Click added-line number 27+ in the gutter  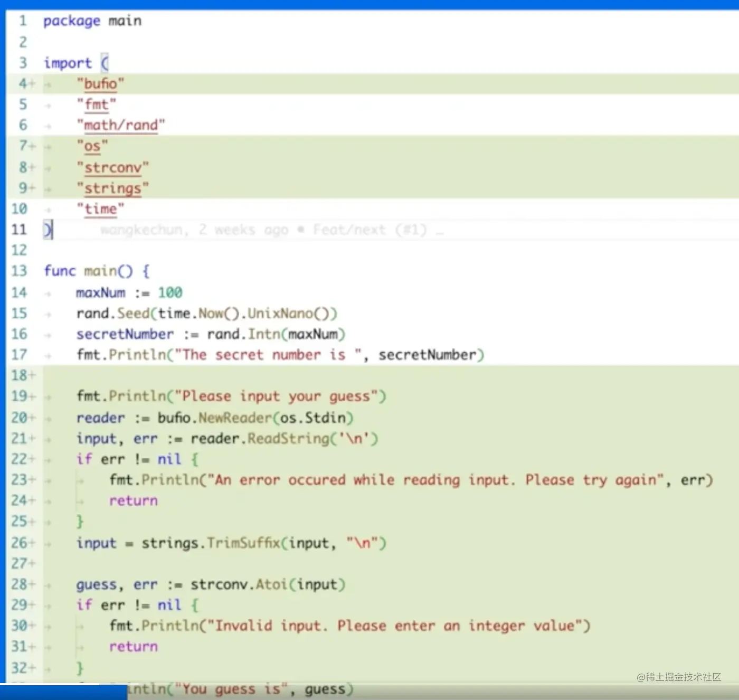[23, 564]
